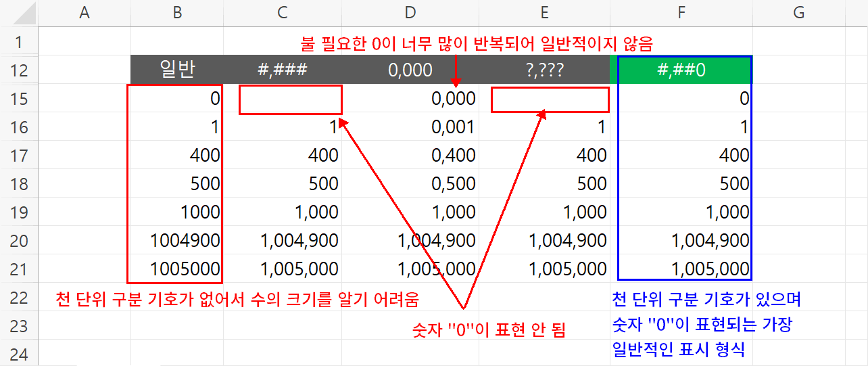Select cell B16 containing 1

tap(177, 127)
